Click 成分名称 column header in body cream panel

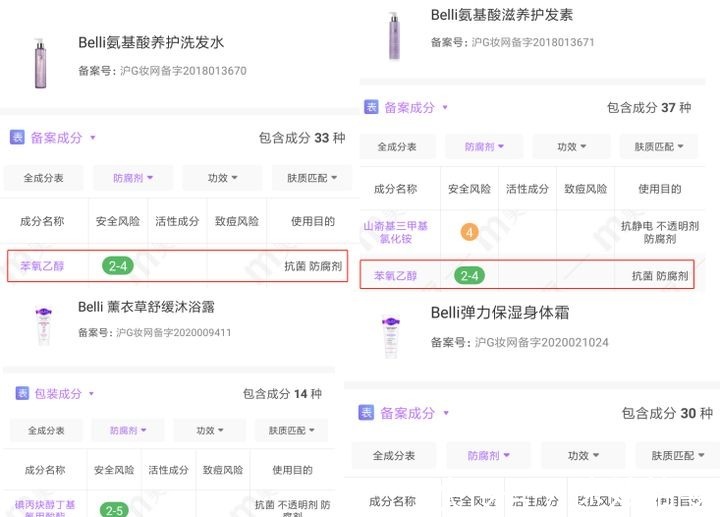pyautogui.click(x=393, y=501)
